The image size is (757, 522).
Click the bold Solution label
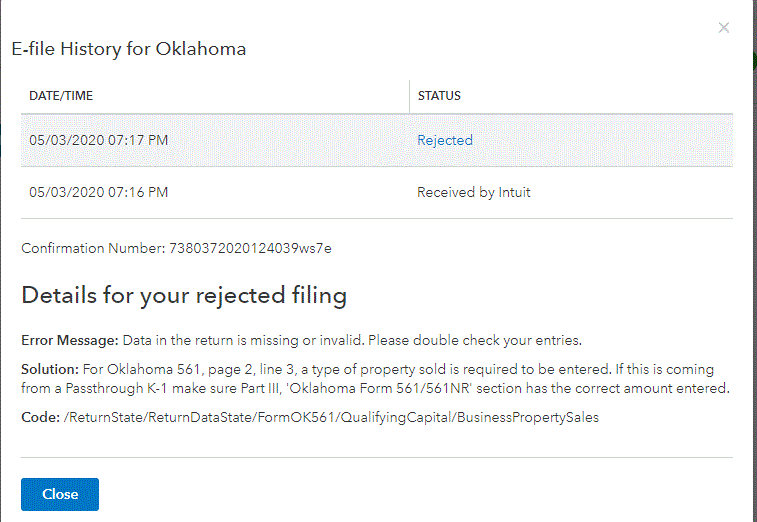[49, 370]
